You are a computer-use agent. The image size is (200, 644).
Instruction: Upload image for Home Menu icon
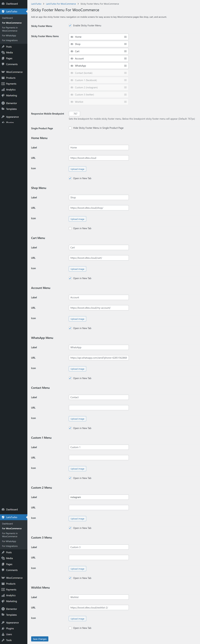click(77, 169)
